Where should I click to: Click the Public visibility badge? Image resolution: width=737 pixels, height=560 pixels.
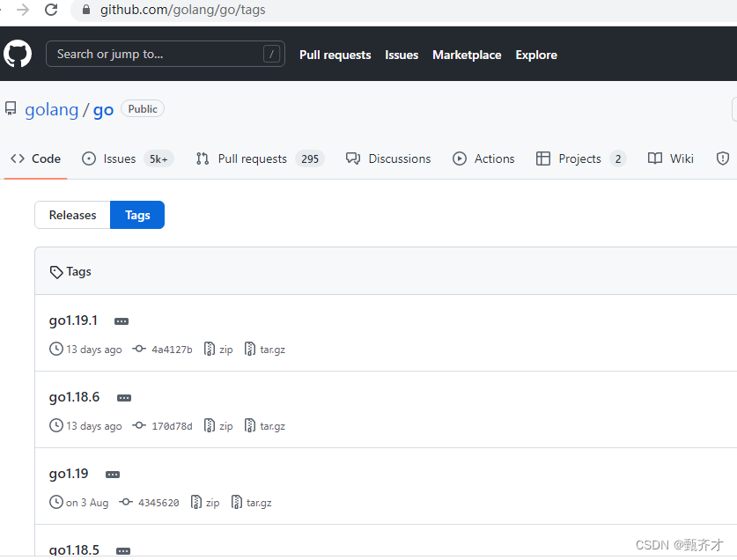click(x=143, y=108)
